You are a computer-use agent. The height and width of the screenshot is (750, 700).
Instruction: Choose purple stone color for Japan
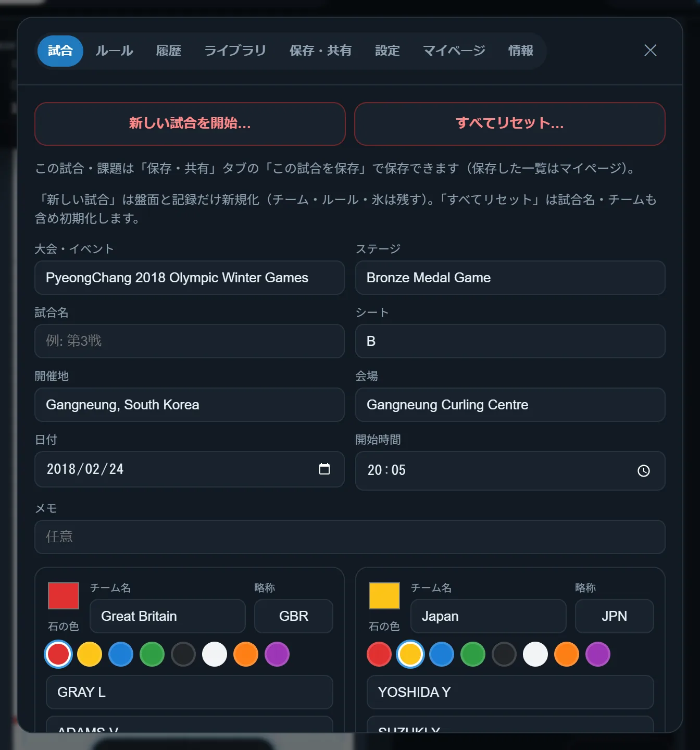tap(598, 654)
